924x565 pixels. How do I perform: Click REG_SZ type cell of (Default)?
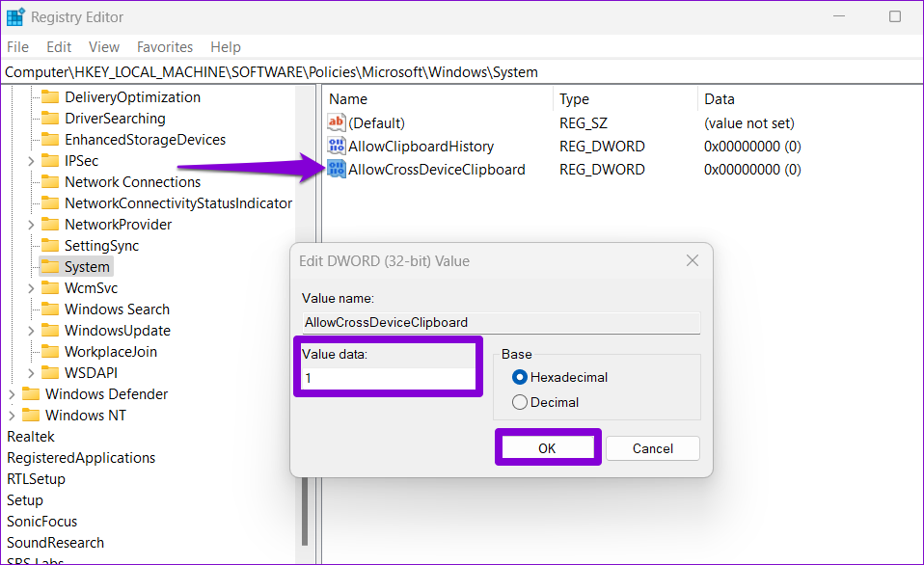(584, 123)
